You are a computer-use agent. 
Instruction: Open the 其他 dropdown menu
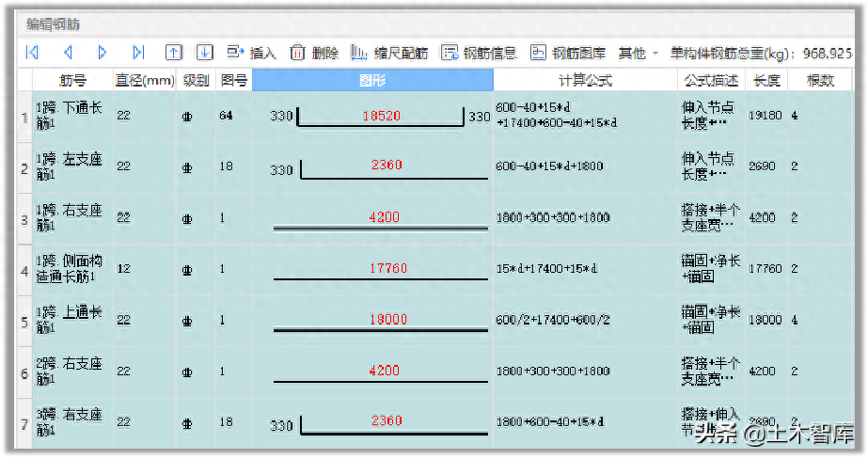(639, 54)
